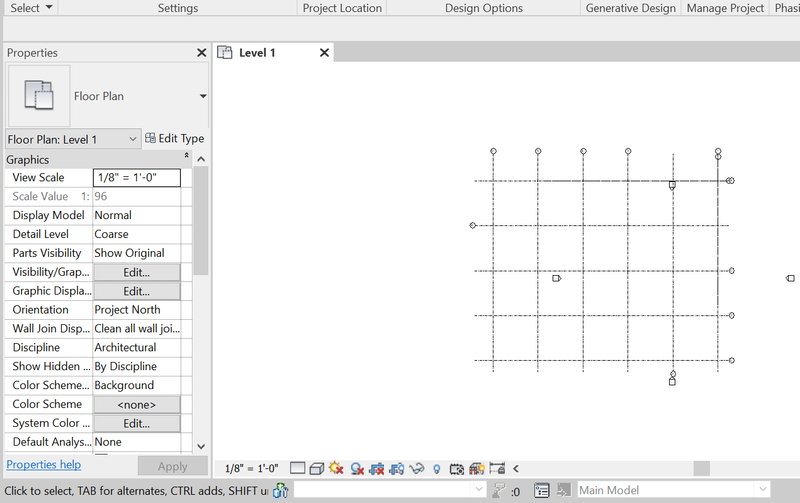This screenshot has height=503, width=800.
Task: Collapse the Graphics properties section
Action: point(186,158)
